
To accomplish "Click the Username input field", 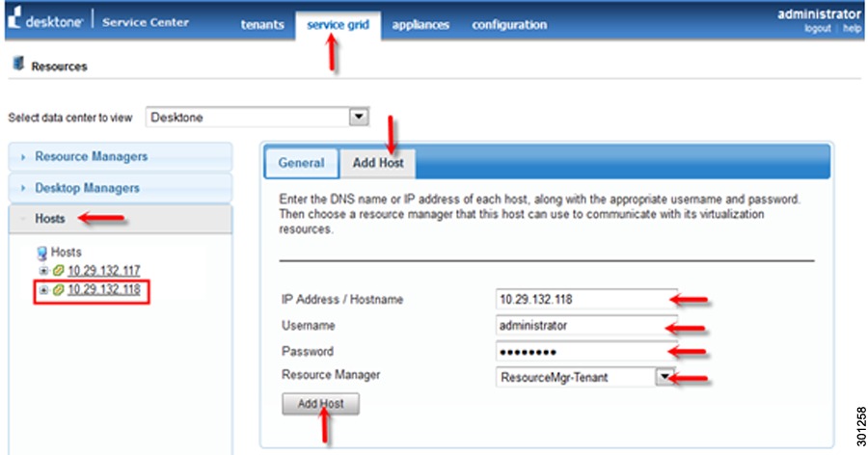I will pos(586,325).
